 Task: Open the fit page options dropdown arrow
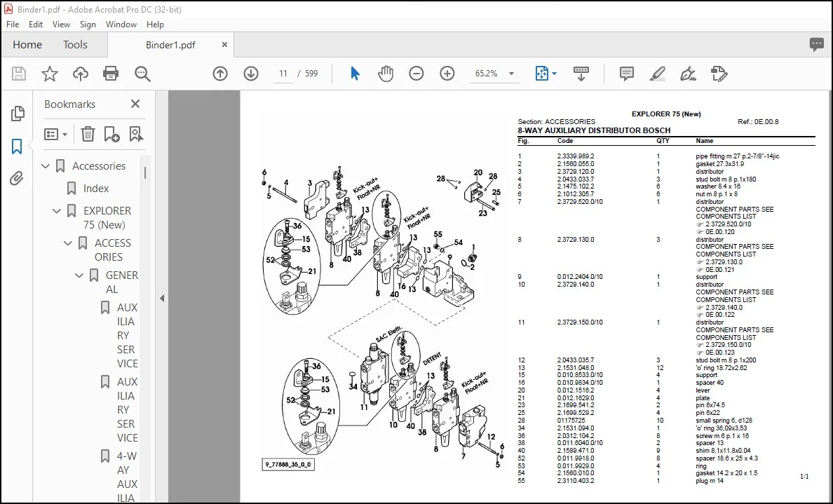coord(555,74)
